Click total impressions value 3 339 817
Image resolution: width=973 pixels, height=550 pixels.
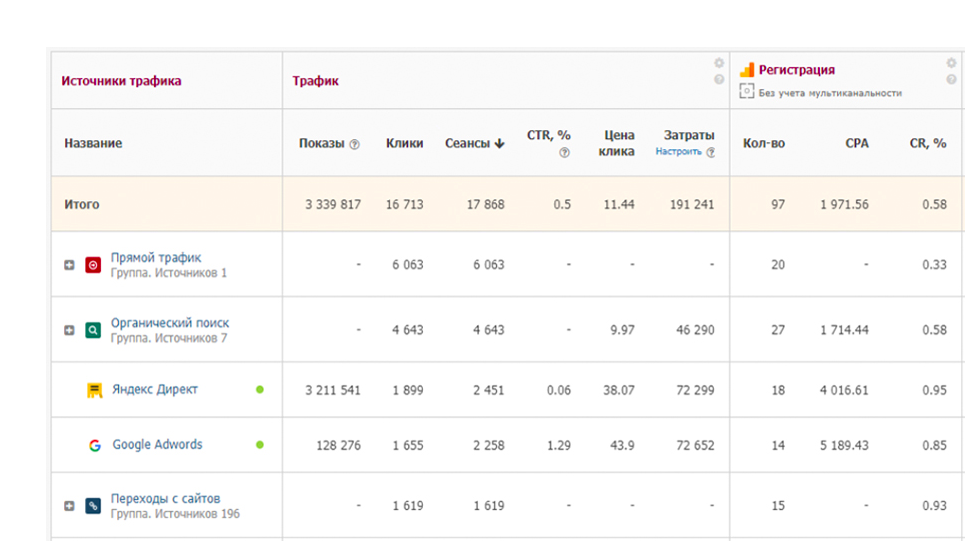click(x=333, y=205)
